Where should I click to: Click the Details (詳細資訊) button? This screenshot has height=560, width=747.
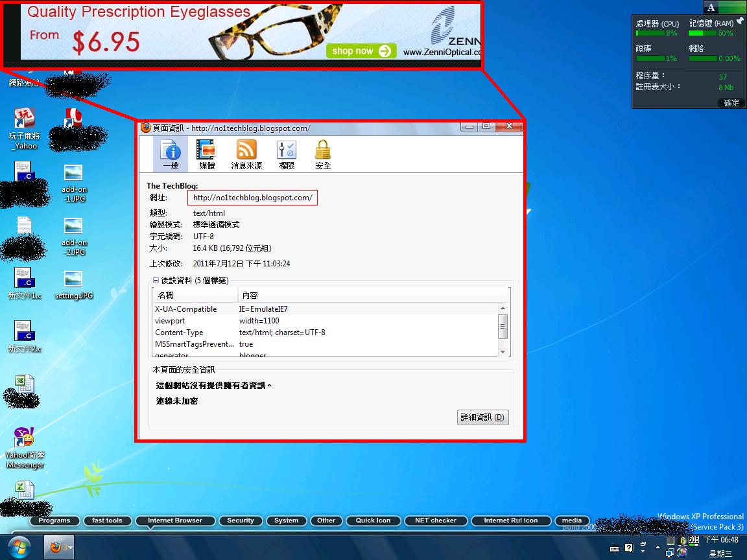tap(482, 417)
